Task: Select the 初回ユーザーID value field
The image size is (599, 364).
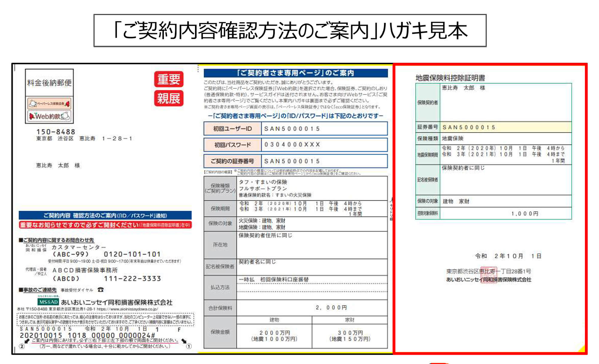Action: [324, 129]
